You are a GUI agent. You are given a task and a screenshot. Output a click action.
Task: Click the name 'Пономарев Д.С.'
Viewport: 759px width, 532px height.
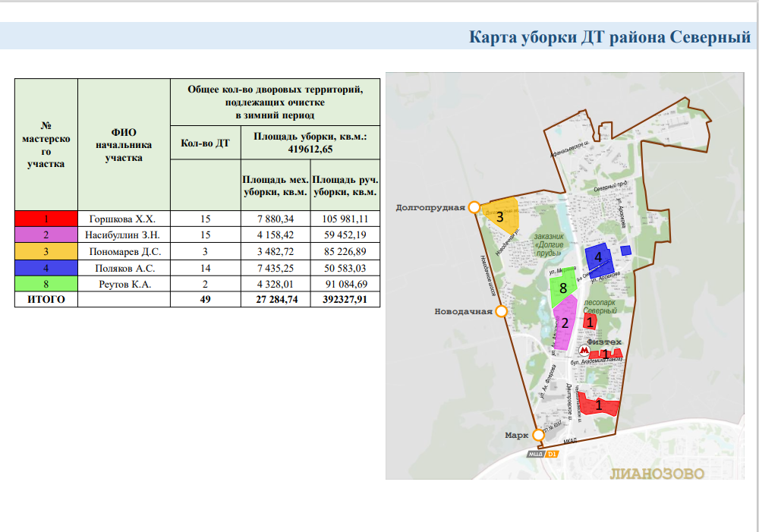125,252
